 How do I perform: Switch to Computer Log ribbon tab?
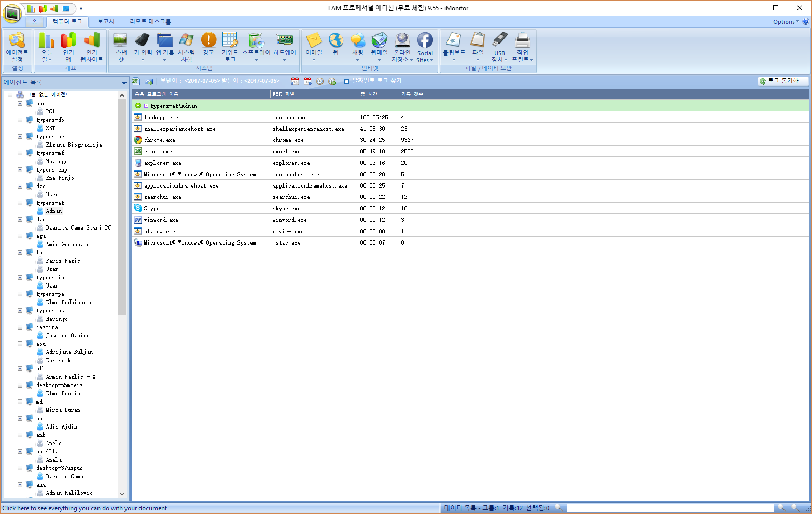pos(67,22)
